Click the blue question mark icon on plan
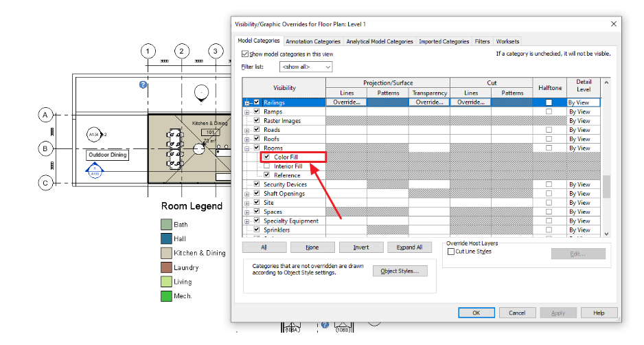The width and height of the screenshot is (644, 345). coord(143,85)
